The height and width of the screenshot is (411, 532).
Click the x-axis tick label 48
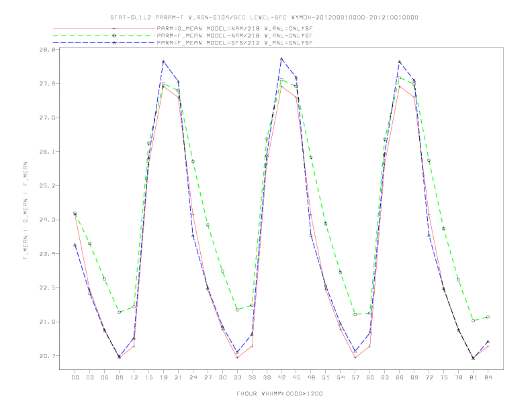click(311, 377)
